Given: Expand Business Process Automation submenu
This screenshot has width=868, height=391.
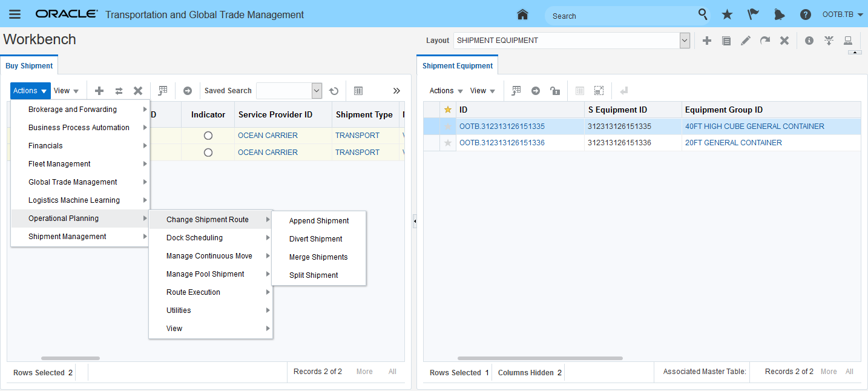Looking at the screenshot, I should pos(81,128).
